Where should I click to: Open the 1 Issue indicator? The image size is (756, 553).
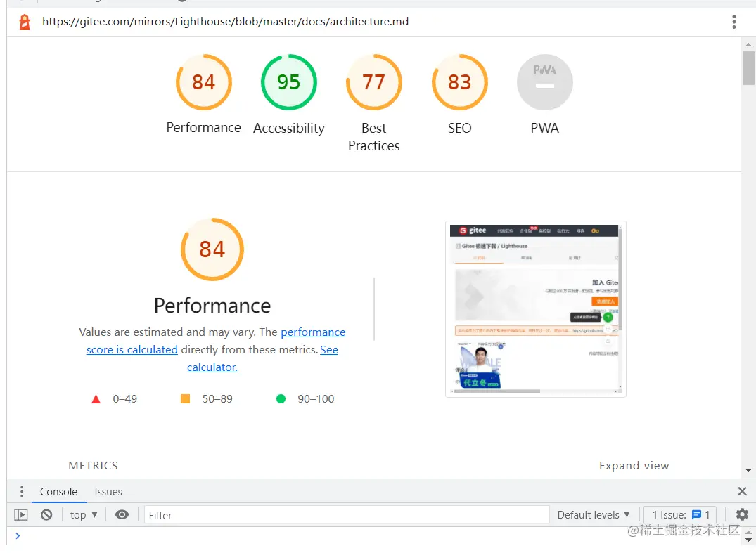[680, 515]
